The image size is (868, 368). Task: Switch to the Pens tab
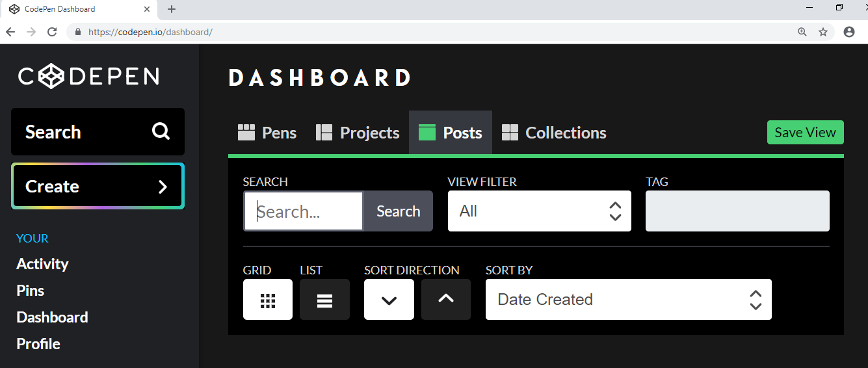(267, 133)
